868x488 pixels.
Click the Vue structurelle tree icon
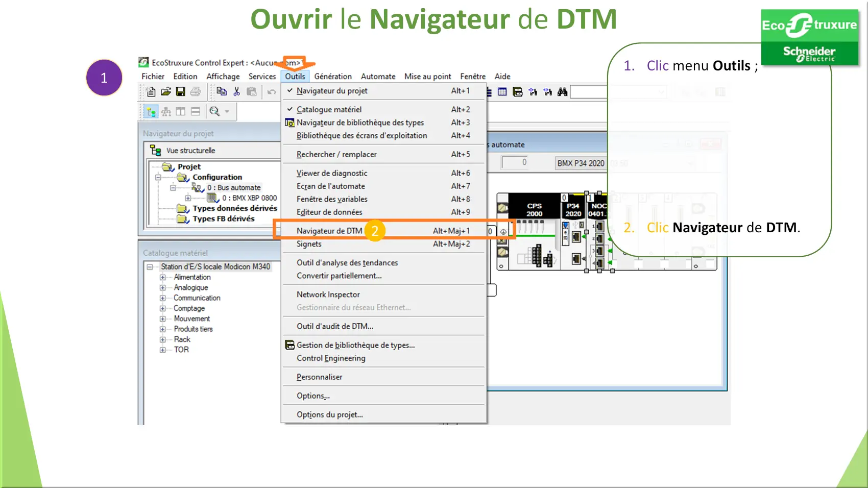tap(156, 151)
